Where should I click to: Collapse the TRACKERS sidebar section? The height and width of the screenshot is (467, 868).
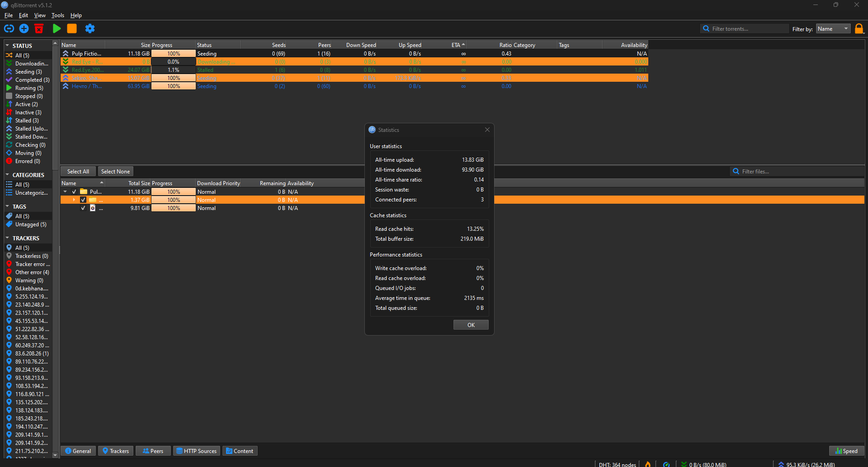(7, 238)
